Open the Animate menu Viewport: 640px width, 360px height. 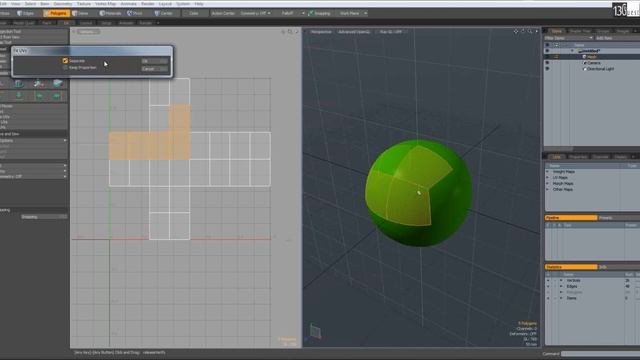[x=129, y=4]
